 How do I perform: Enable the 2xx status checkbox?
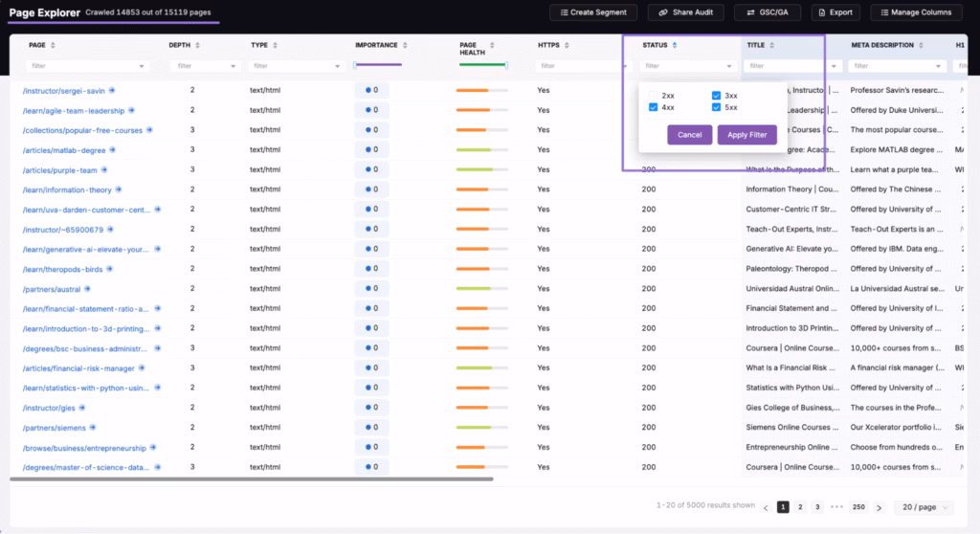[x=654, y=96]
